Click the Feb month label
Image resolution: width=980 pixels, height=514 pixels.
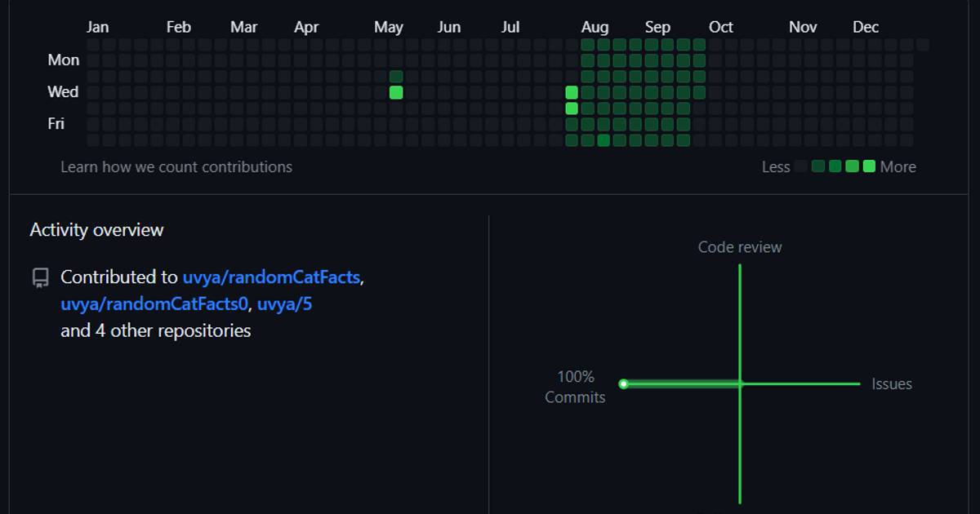179,27
